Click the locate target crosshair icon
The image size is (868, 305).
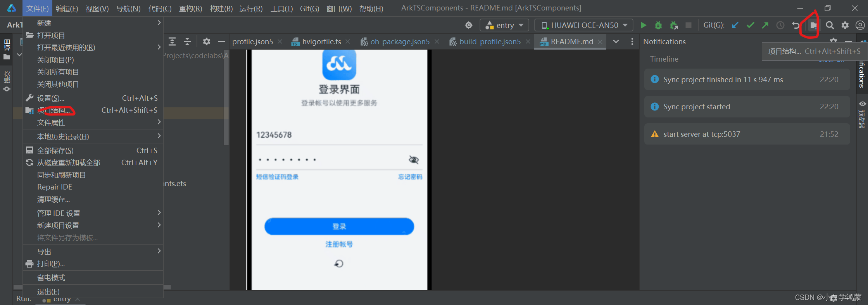pyautogui.click(x=469, y=25)
